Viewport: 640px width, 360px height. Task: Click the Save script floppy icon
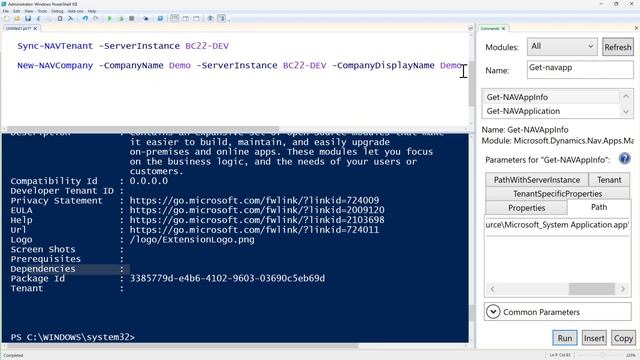[x=28, y=19]
